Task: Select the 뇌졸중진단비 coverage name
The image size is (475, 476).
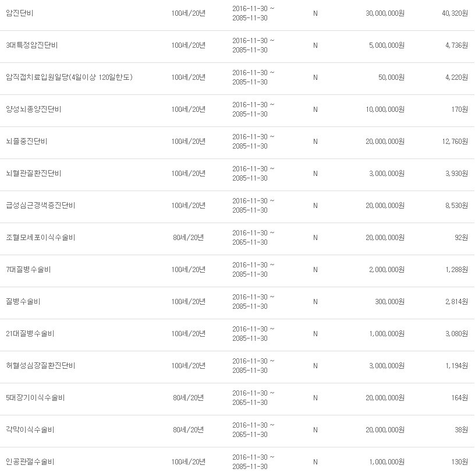Action: point(26,142)
